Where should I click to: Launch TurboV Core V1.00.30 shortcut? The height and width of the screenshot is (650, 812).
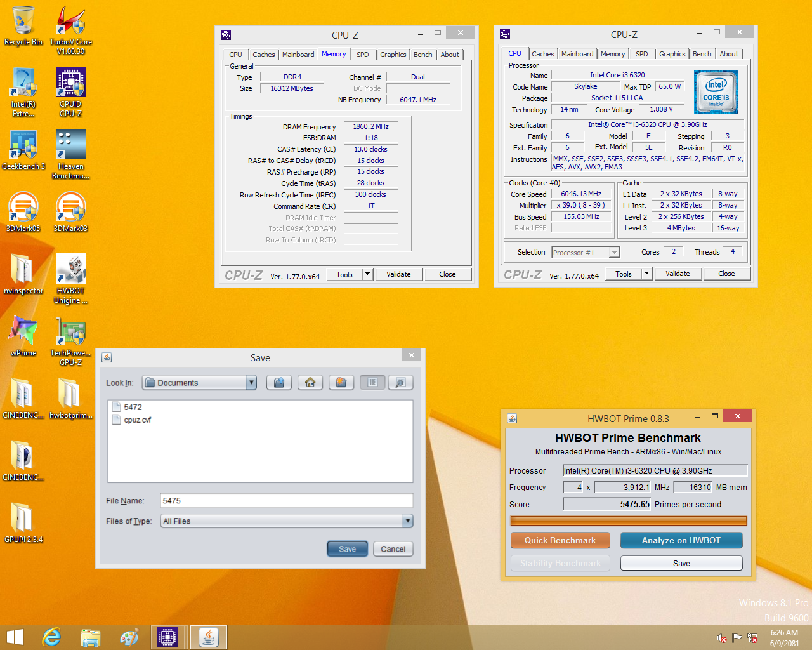tap(70, 30)
